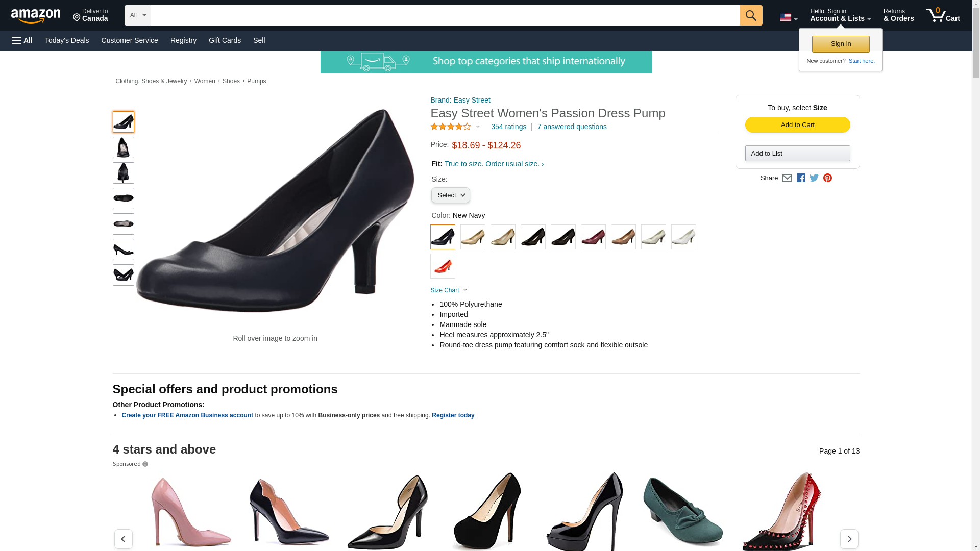
Task: Expand the search category All dropdown
Action: [x=138, y=15]
